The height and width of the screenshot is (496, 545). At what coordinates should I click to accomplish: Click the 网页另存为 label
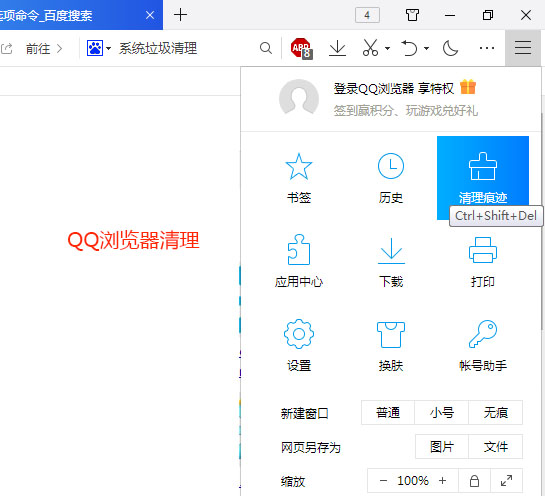coord(310,447)
